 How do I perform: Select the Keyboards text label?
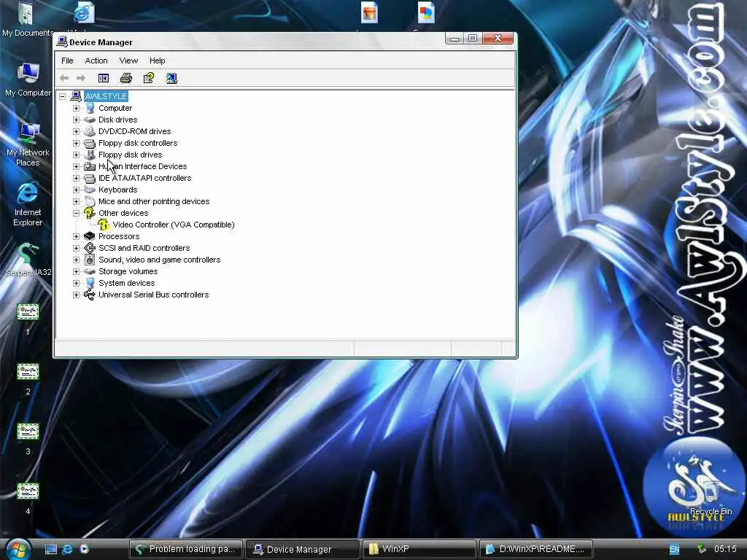coord(117,190)
